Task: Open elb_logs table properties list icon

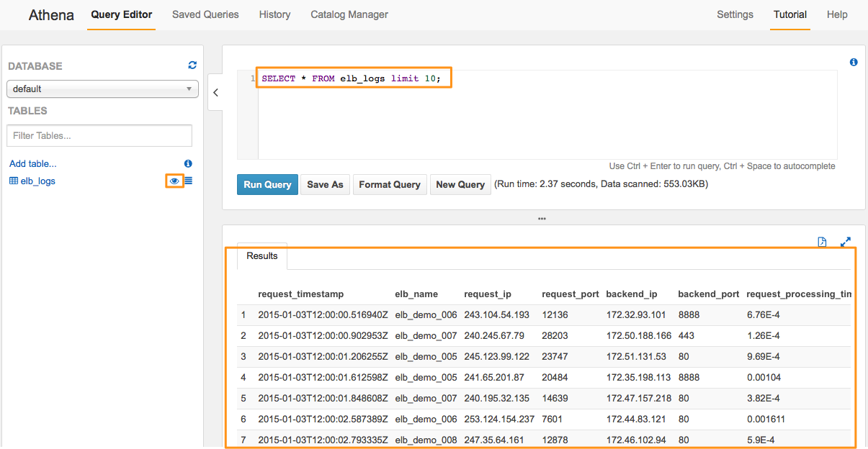Action: point(188,181)
